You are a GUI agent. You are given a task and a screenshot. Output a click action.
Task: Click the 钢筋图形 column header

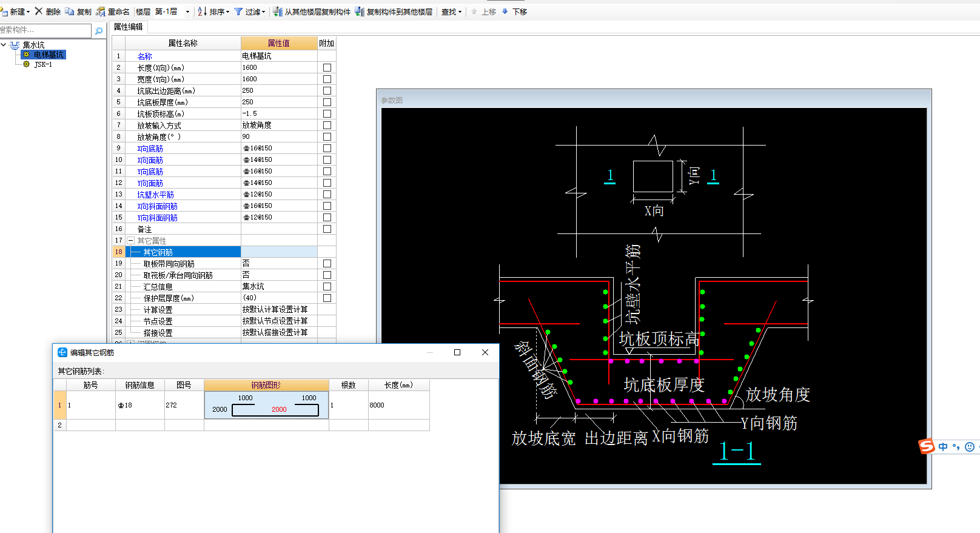tap(266, 385)
